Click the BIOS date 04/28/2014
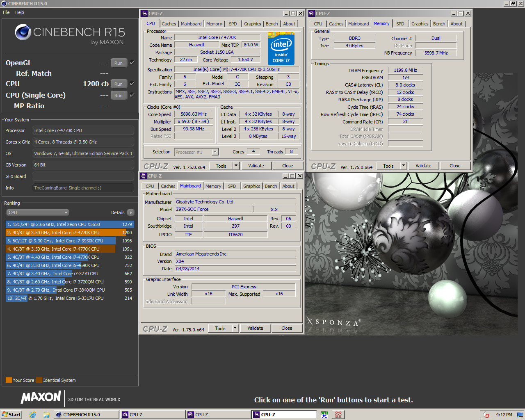 pos(235,269)
